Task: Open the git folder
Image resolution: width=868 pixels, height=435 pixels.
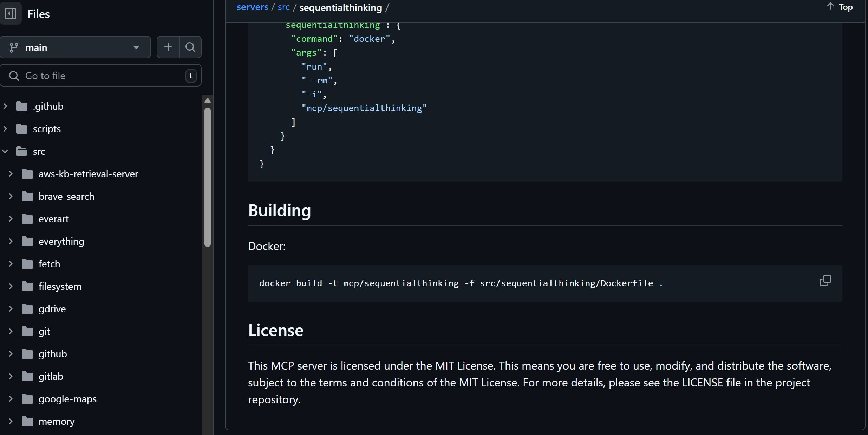Action: click(44, 331)
